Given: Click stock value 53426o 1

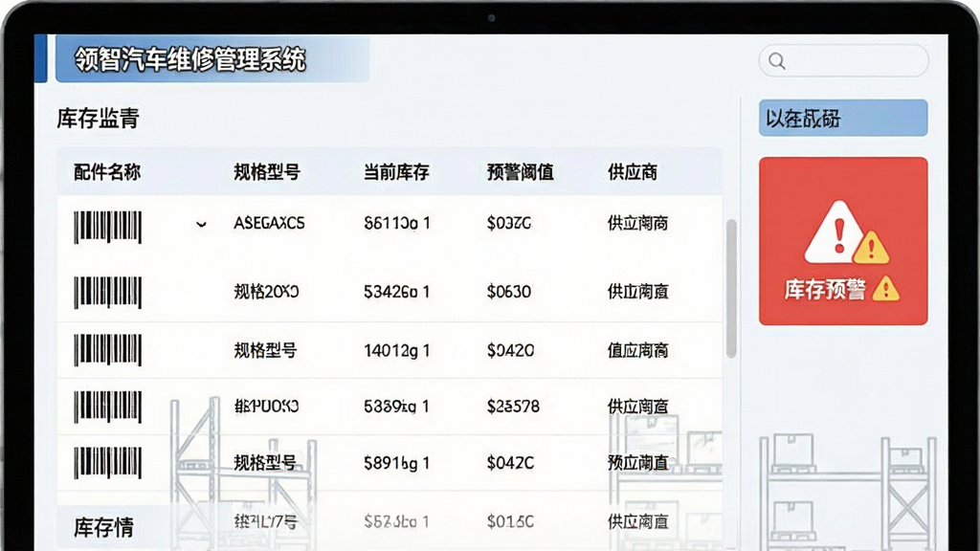Looking at the screenshot, I should [397, 292].
